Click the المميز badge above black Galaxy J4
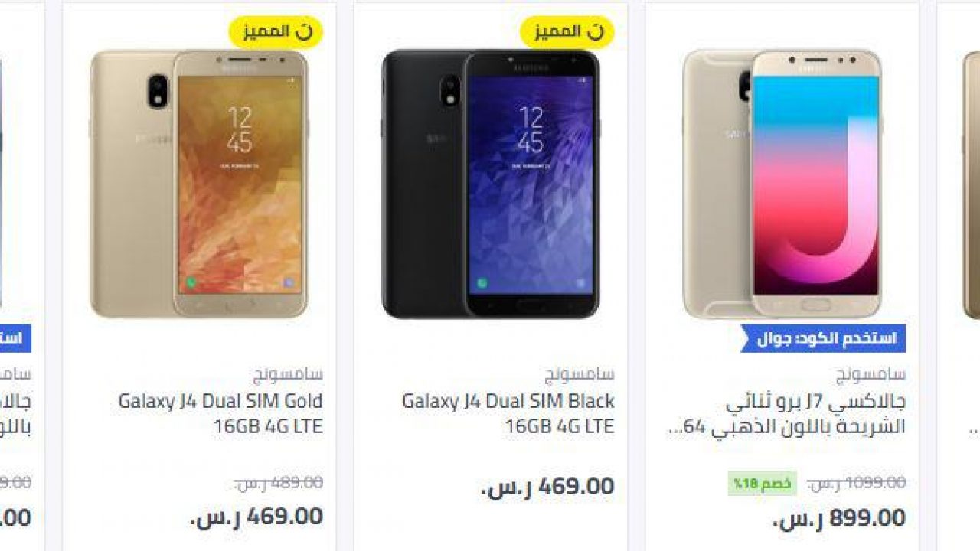This screenshot has width=980, height=551. [567, 32]
